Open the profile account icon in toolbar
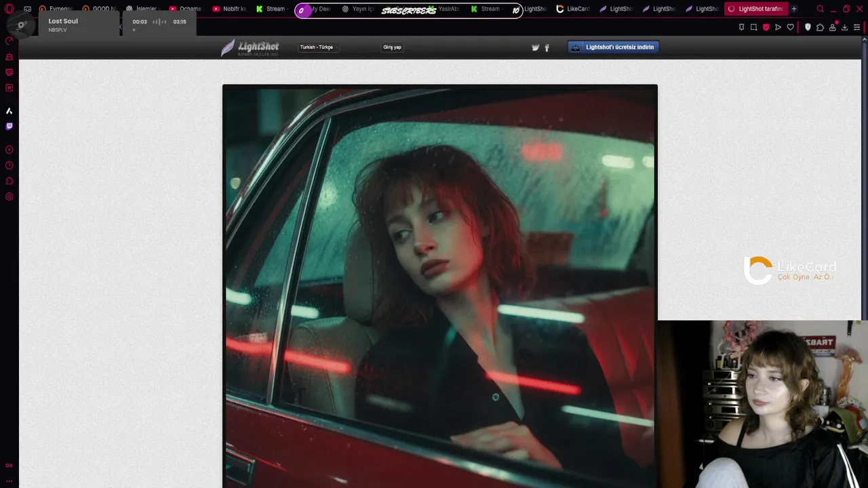The image size is (868, 488). [x=832, y=27]
